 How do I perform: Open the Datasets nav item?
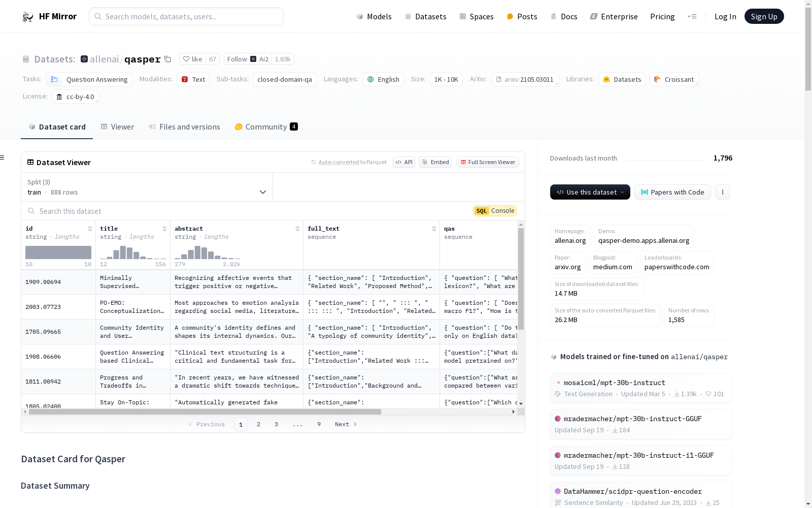pyautogui.click(x=425, y=16)
